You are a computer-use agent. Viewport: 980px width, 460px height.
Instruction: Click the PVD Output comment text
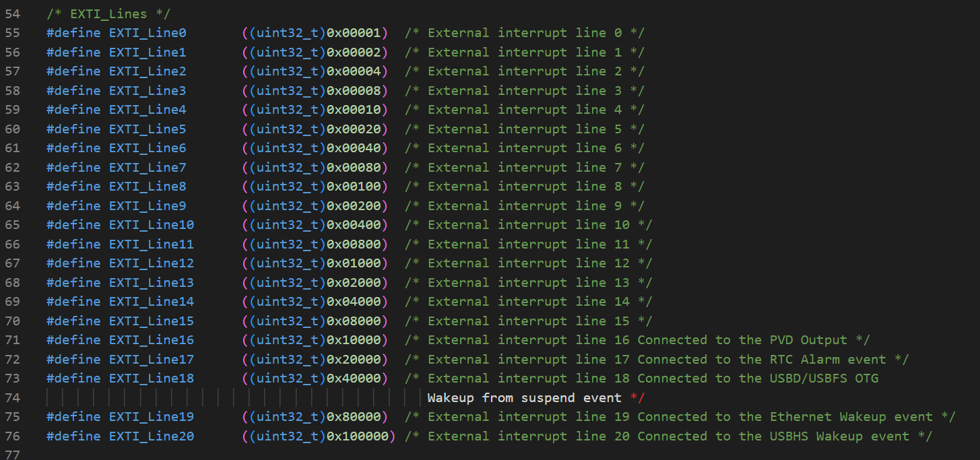[x=808, y=340]
